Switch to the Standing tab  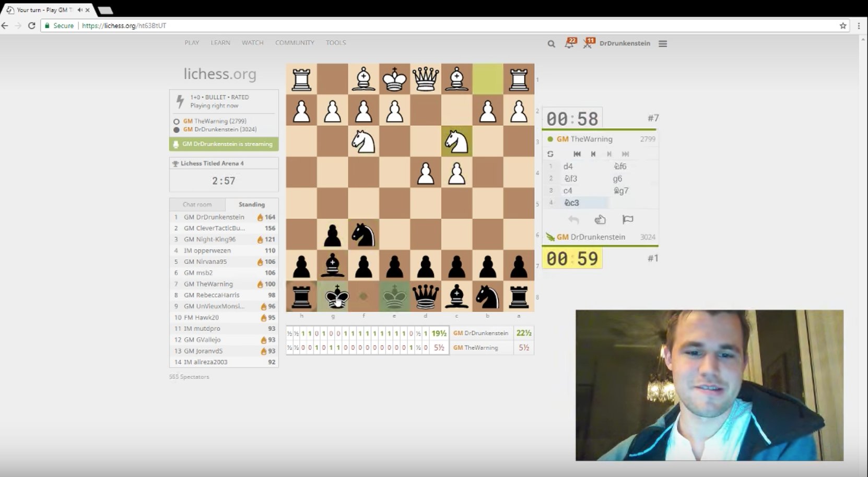252,205
